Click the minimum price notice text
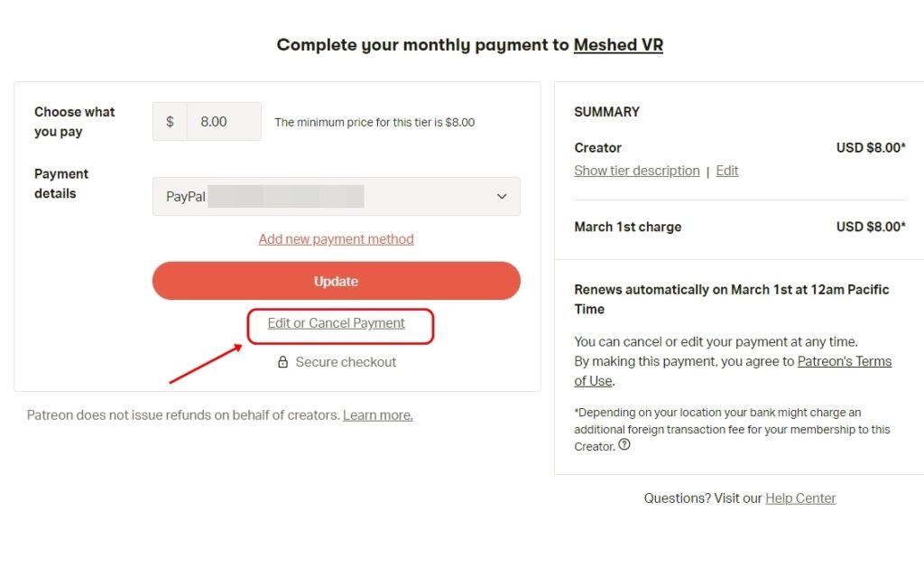The image size is (924, 568). (x=375, y=122)
